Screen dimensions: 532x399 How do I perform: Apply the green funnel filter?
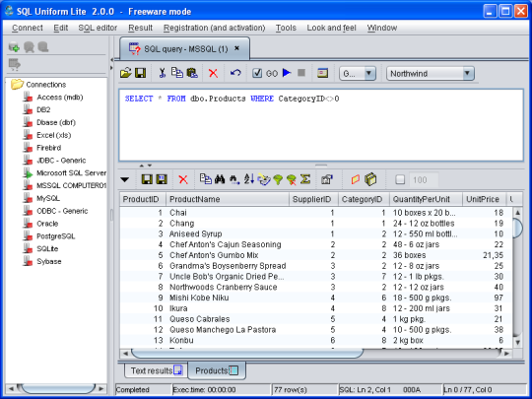[278, 179]
